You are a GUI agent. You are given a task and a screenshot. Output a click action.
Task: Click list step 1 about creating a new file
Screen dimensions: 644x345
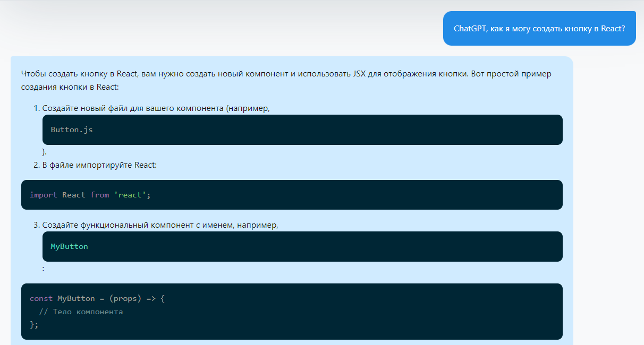156,108
